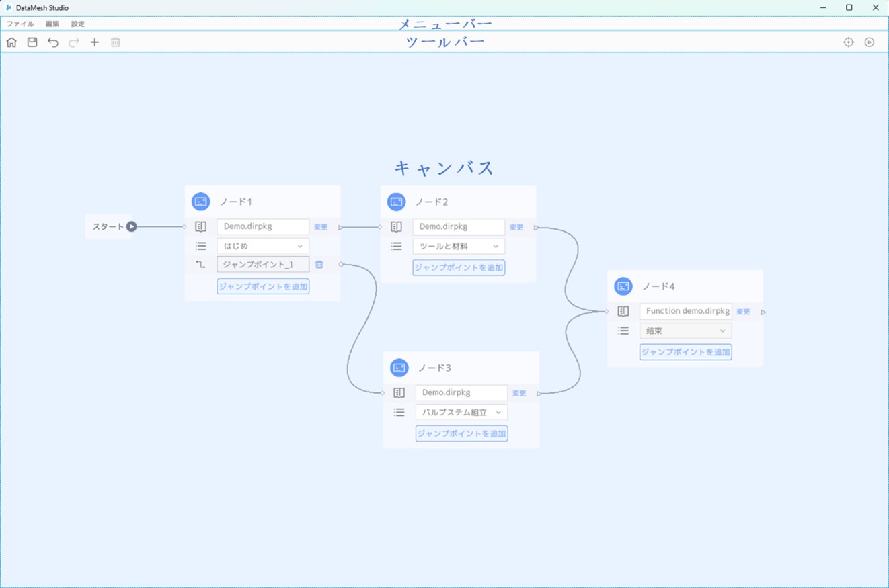The image size is (889, 588).
Task: Open the ツールと材料 dropdown in ノード2
Action: click(x=459, y=247)
